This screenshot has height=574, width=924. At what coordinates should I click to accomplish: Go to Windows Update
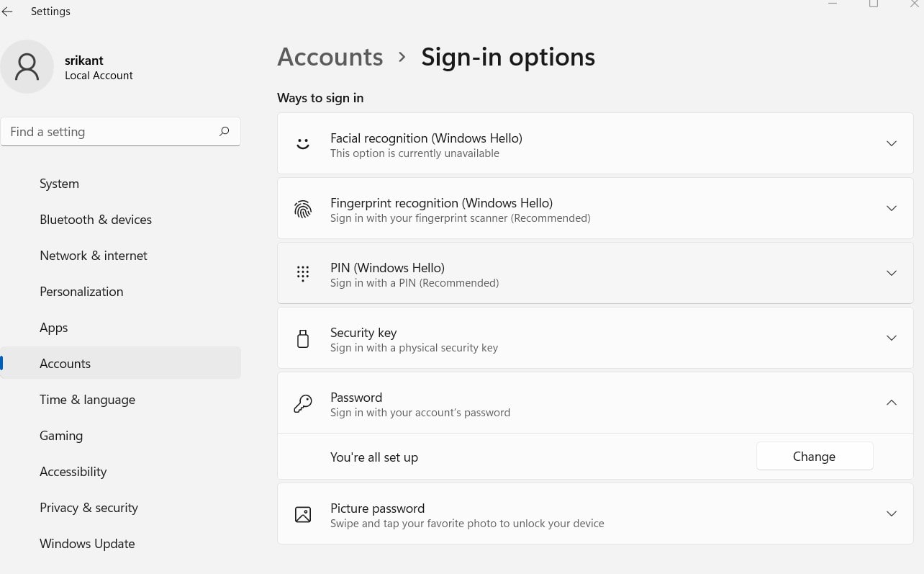[121, 544]
